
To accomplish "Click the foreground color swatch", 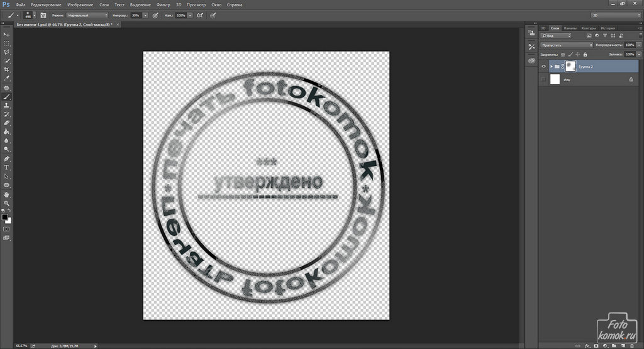I will coord(4,217).
